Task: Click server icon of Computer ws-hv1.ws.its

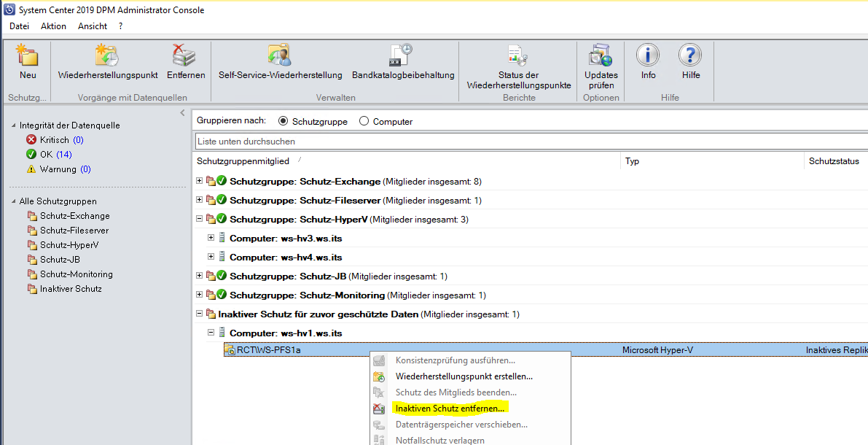Action: [x=222, y=333]
